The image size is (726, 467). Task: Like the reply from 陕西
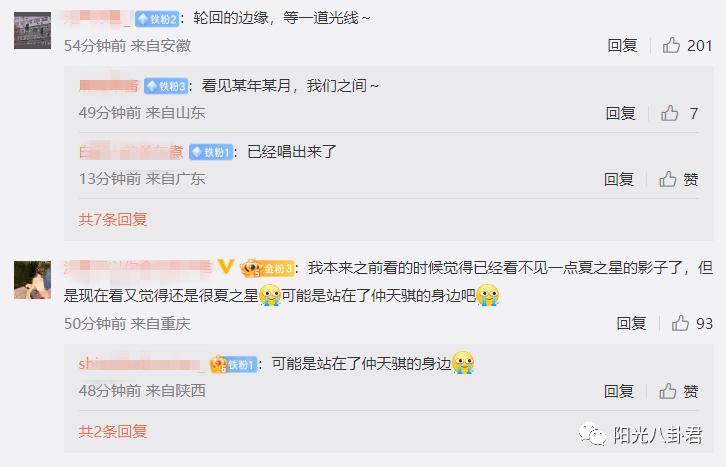coord(679,392)
